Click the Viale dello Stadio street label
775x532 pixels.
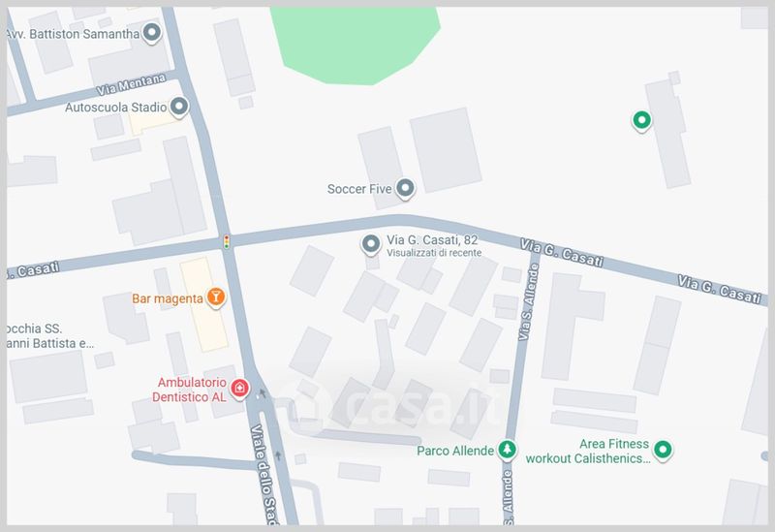point(264,475)
